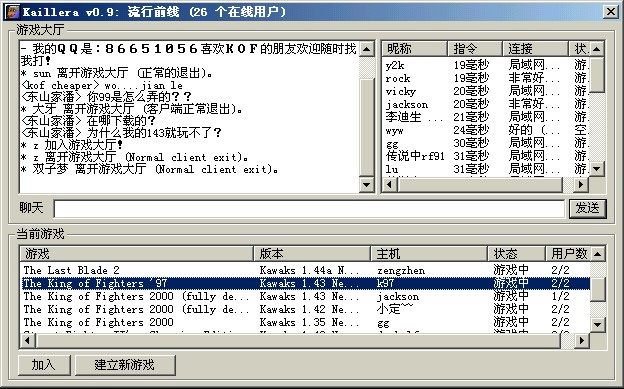Click the games list scroll right arrow

tap(582, 340)
